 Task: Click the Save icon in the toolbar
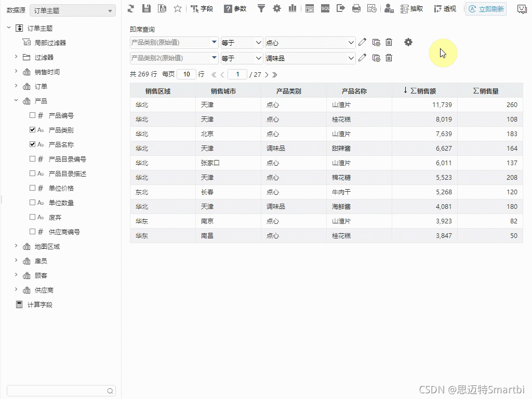coord(146,8)
